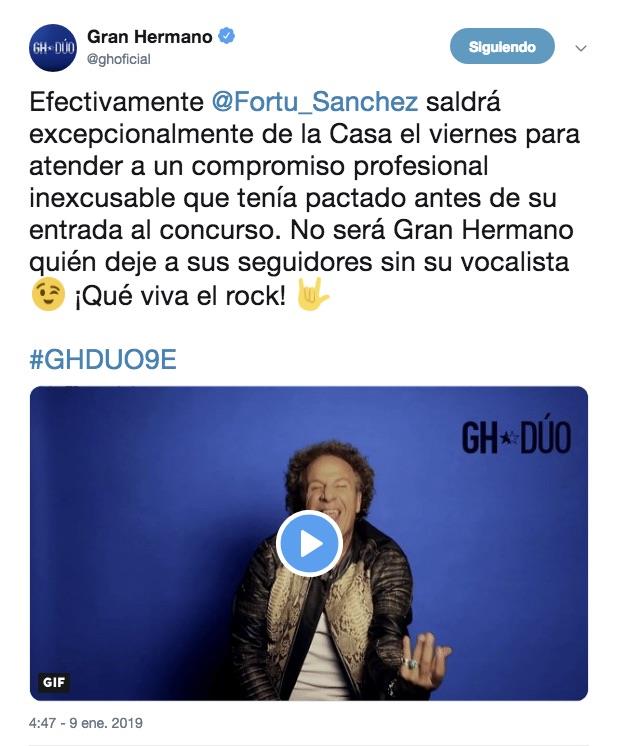Click the raised hand with ring in GIF

click(x=424, y=660)
